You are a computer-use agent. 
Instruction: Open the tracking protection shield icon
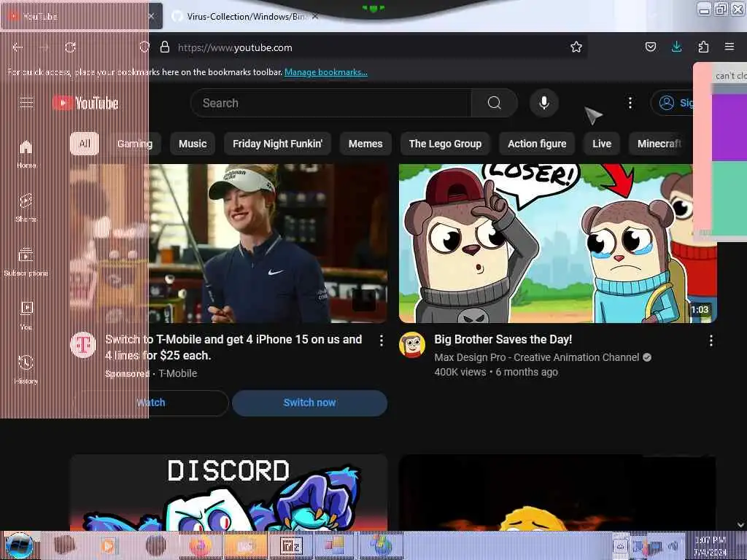(x=144, y=47)
